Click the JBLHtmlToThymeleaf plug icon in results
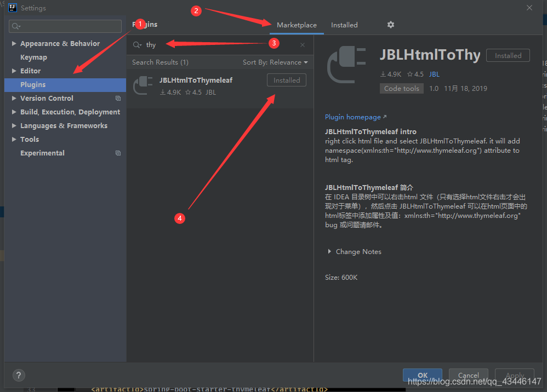 143,85
